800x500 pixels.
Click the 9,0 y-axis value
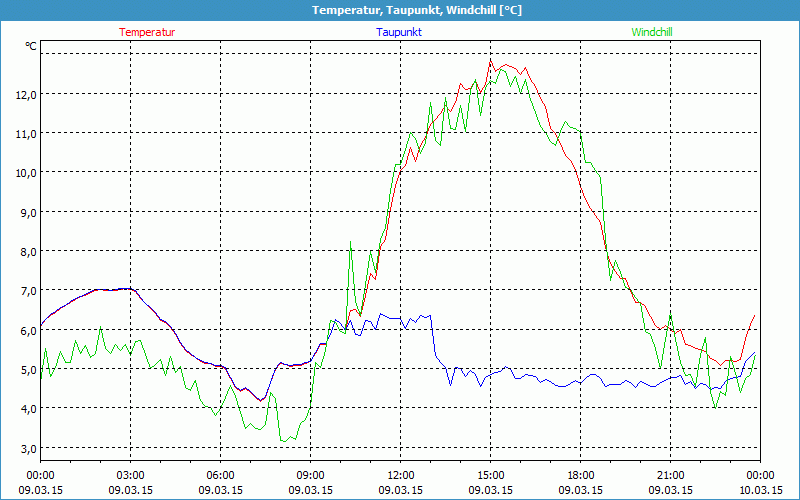29,212
